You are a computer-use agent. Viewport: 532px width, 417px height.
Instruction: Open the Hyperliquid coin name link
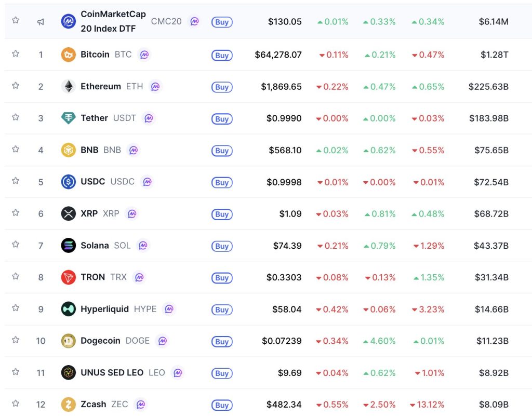(104, 309)
